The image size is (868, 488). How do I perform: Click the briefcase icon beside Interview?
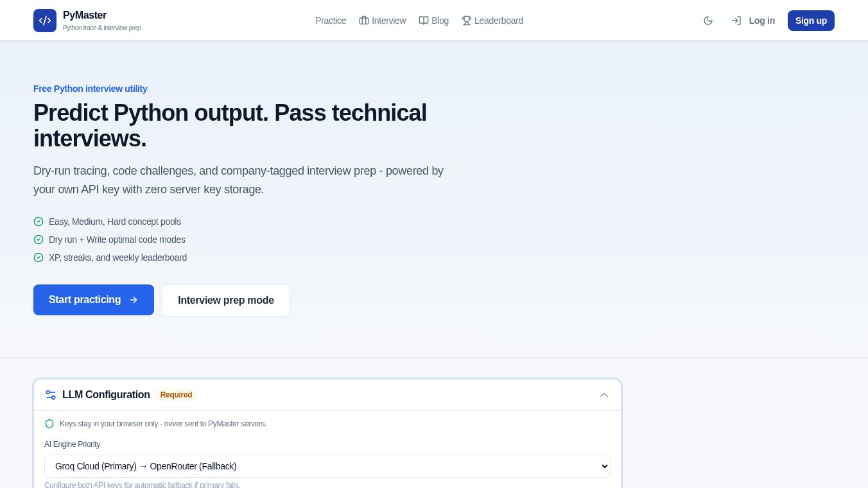(364, 21)
